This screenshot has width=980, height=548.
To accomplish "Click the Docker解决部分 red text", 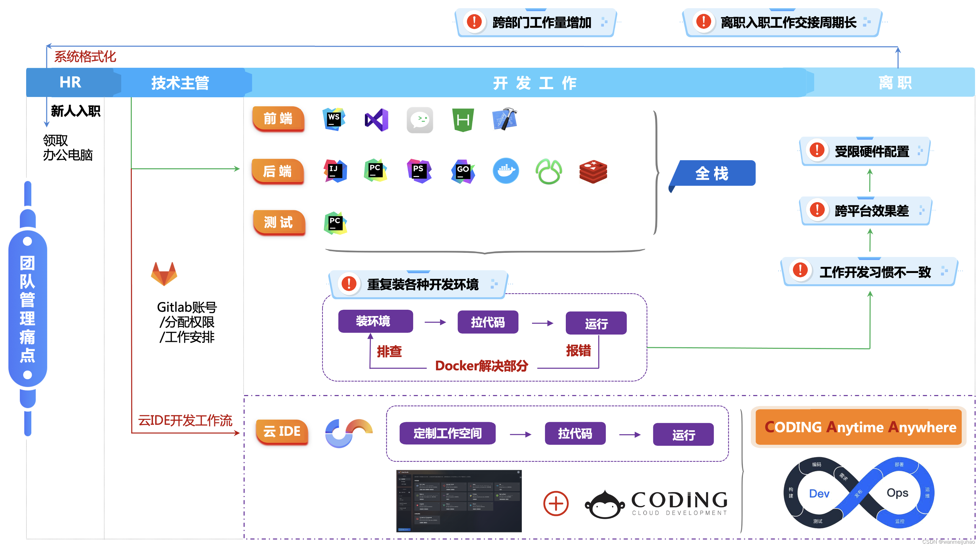I will click(482, 366).
